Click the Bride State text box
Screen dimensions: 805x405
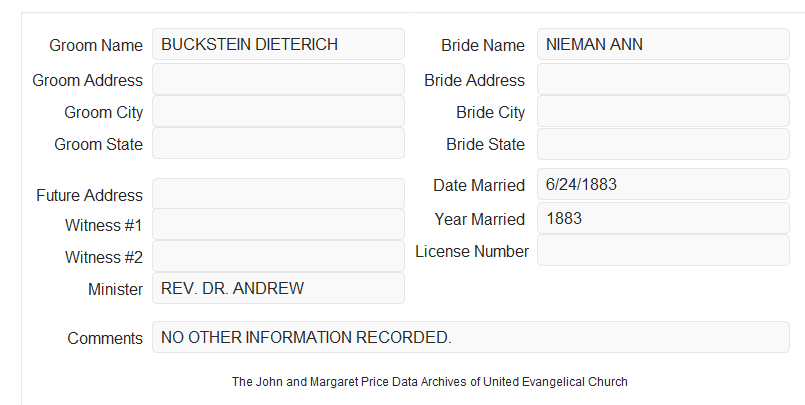tap(663, 144)
